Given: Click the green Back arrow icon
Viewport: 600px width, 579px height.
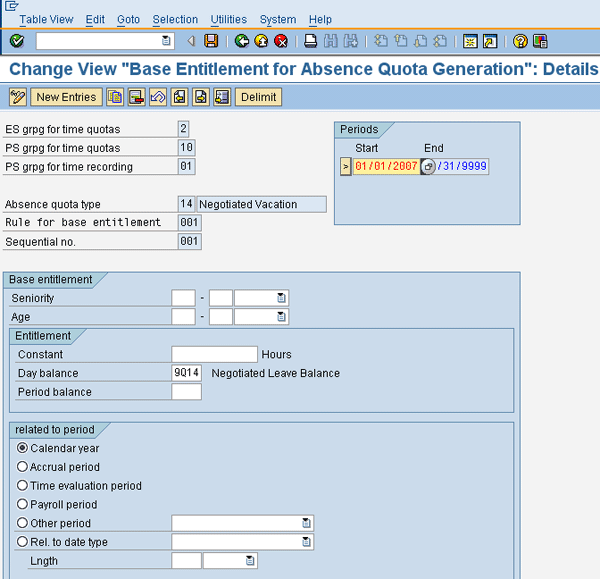Looking at the screenshot, I should coord(241,41).
